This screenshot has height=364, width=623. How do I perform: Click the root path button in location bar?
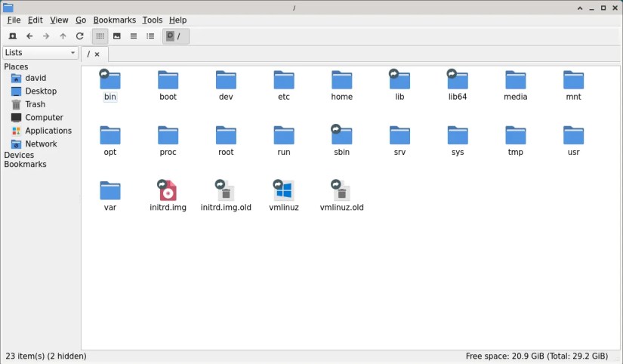tap(175, 36)
